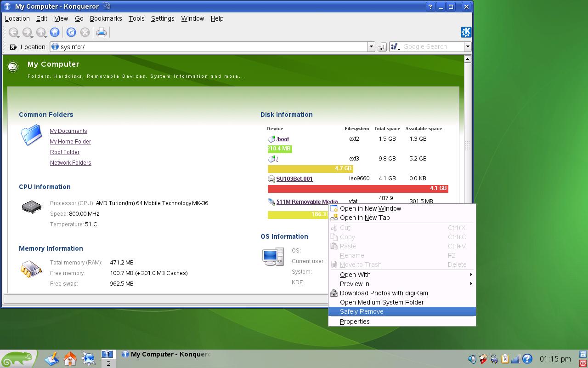Open the Go menu
The width and height of the screenshot is (588, 368).
pos(79,18)
